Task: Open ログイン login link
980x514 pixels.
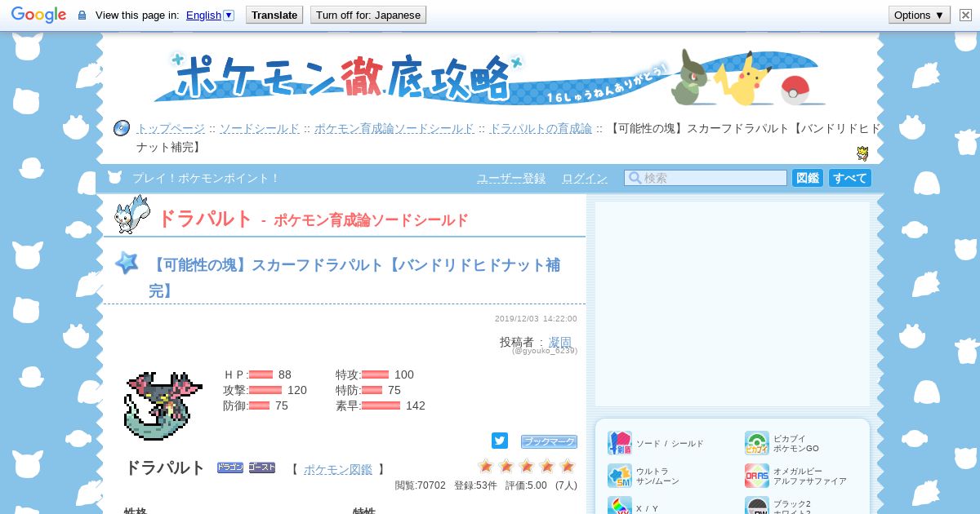Action: point(585,178)
